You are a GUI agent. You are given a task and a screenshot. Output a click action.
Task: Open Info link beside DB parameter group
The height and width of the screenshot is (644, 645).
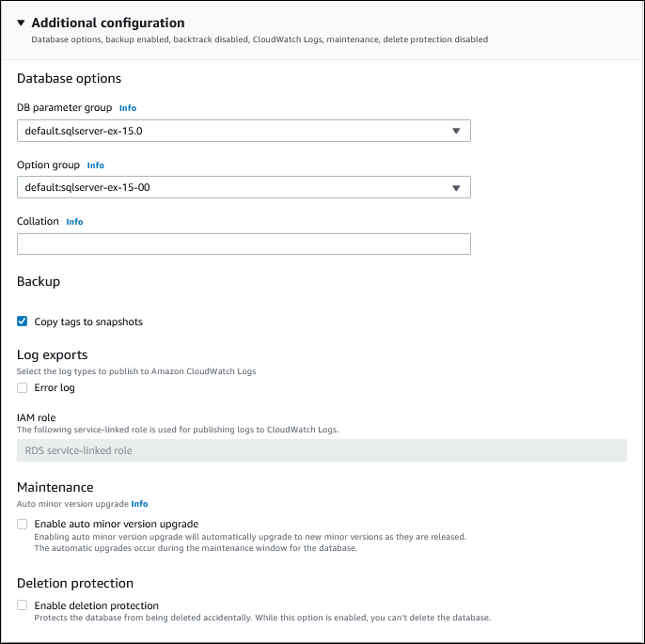pos(128,108)
